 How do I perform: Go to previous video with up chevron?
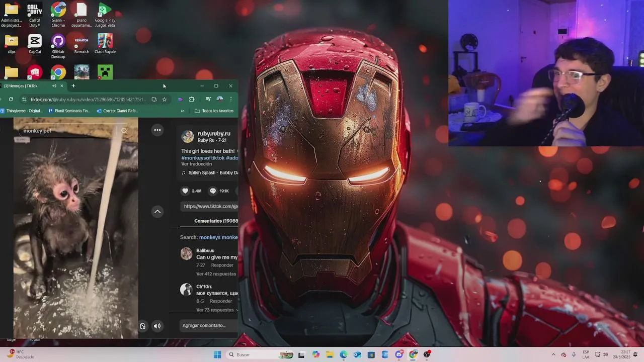pos(157,212)
